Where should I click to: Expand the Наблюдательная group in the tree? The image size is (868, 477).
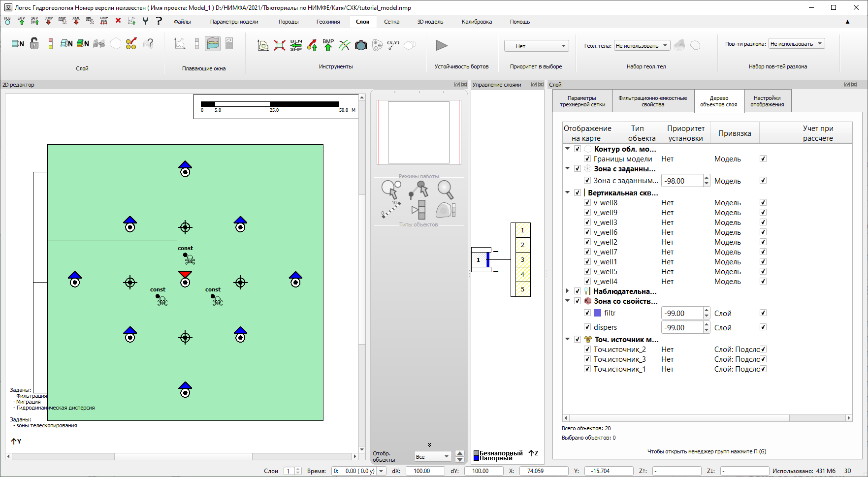pos(567,291)
